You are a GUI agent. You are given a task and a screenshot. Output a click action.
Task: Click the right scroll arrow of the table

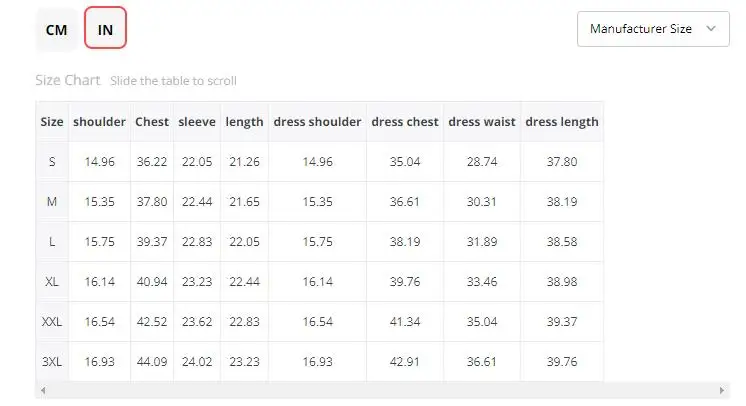[x=722, y=390]
